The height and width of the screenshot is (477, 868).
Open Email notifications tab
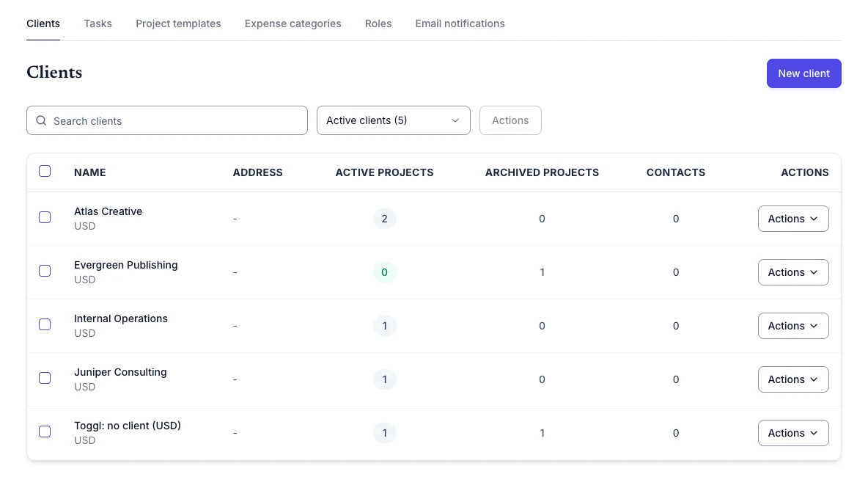tap(460, 23)
